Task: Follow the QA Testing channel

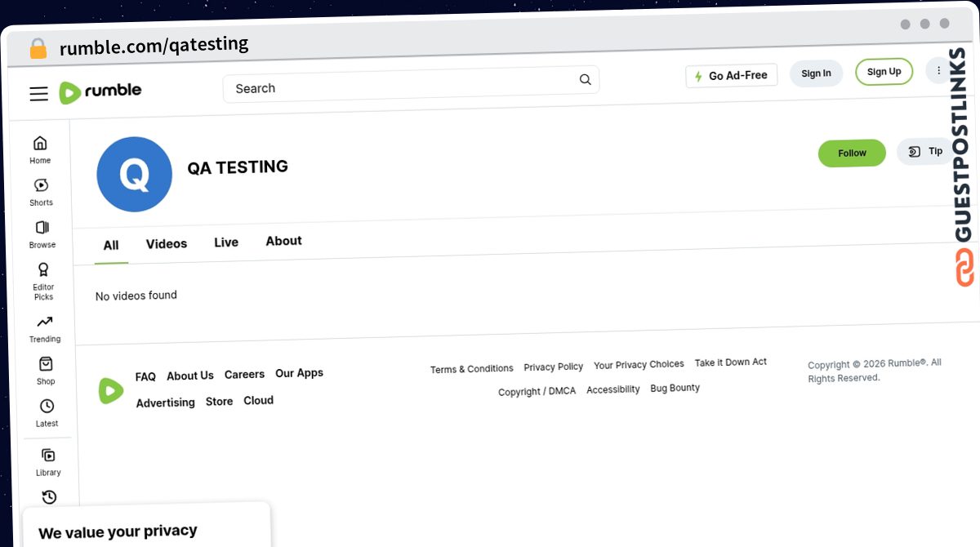Action: [852, 153]
